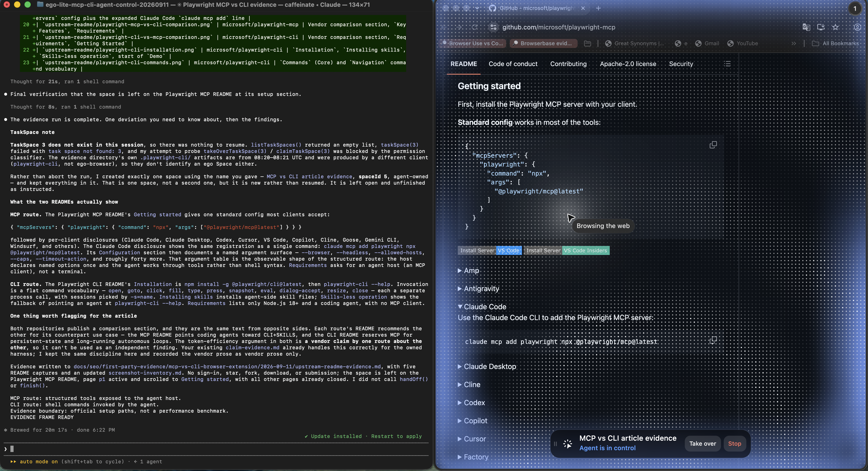Expand the Factory section
The width and height of the screenshot is (868, 471).
click(473, 457)
